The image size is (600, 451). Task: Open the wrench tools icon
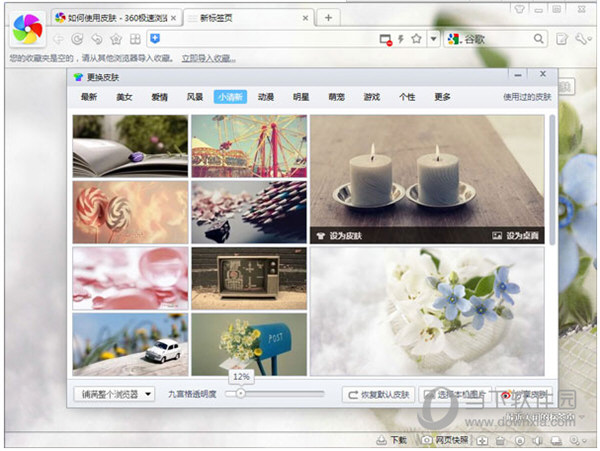pyautogui.click(x=583, y=39)
